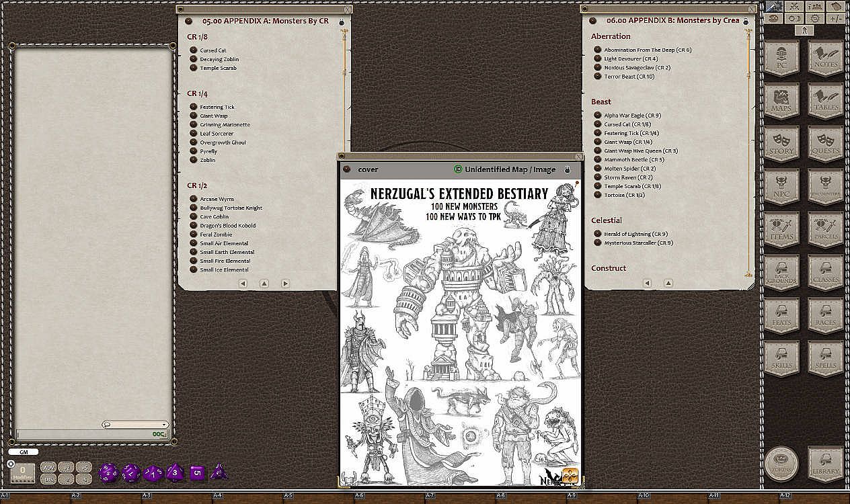
Task: Go to previous page in Appendix B
Action: coord(648,283)
